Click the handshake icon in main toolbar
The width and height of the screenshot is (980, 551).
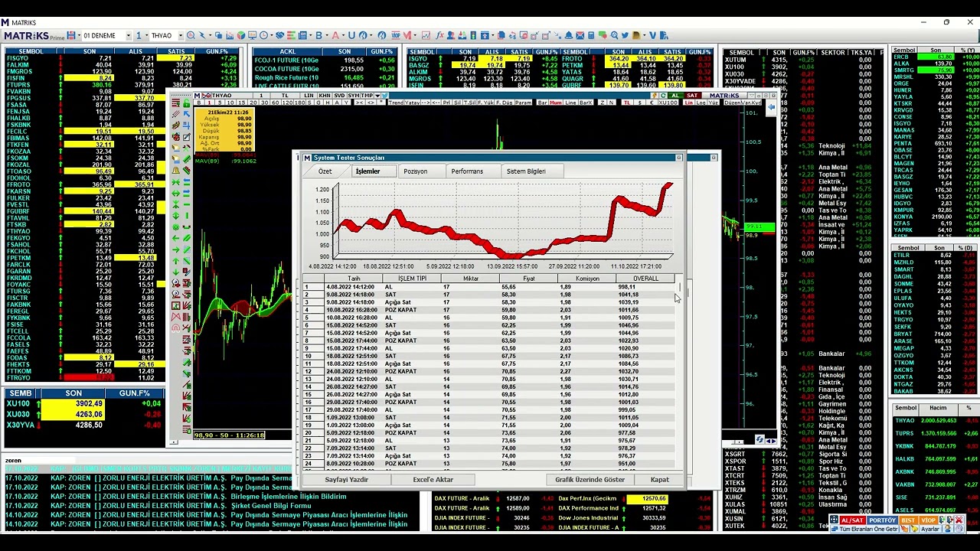[279, 35]
